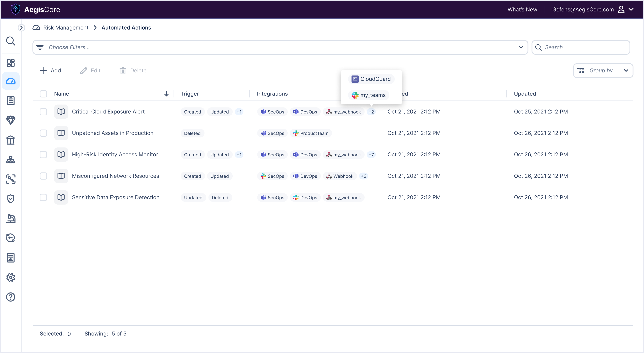The width and height of the screenshot is (644, 353).
Task: Click the Add button
Action: tap(50, 71)
